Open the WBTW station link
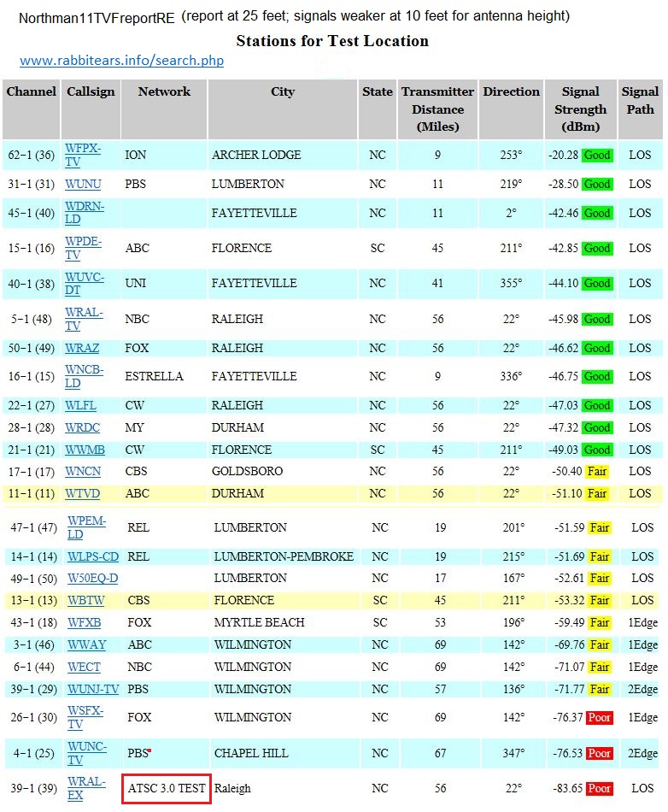Image resolution: width=668 pixels, height=812 pixels. point(86,600)
